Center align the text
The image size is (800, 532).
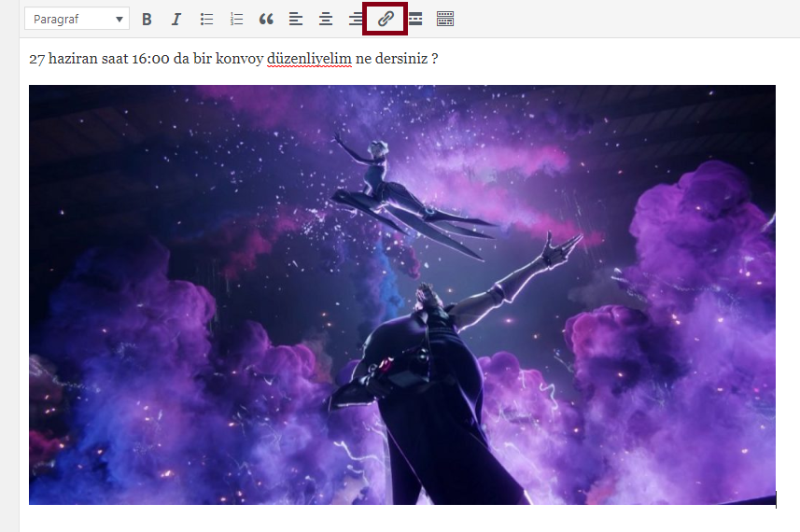(326, 20)
